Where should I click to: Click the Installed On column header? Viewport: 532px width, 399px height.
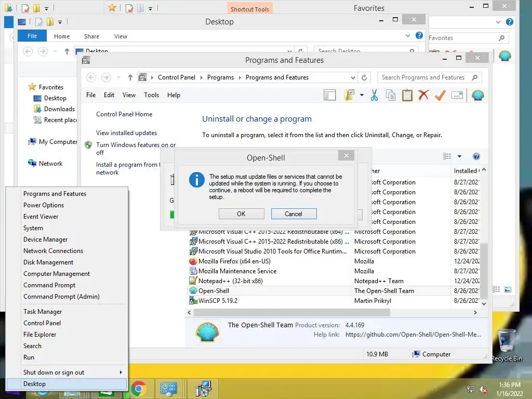click(466, 171)
